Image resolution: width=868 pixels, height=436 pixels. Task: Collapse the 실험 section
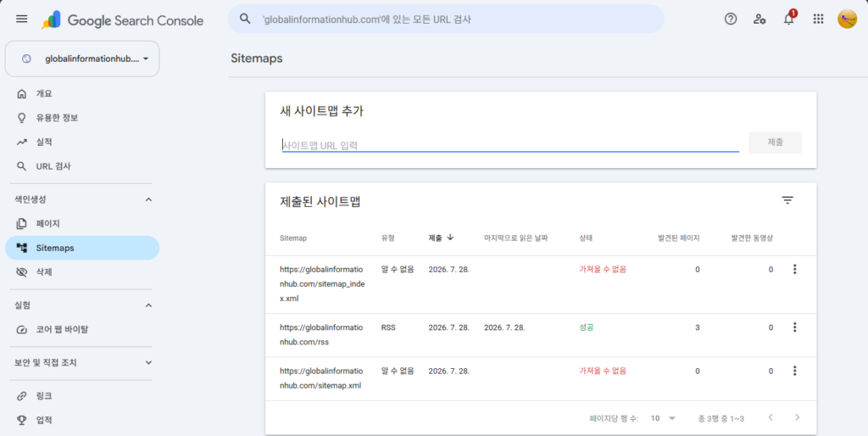tap(148, 305)
